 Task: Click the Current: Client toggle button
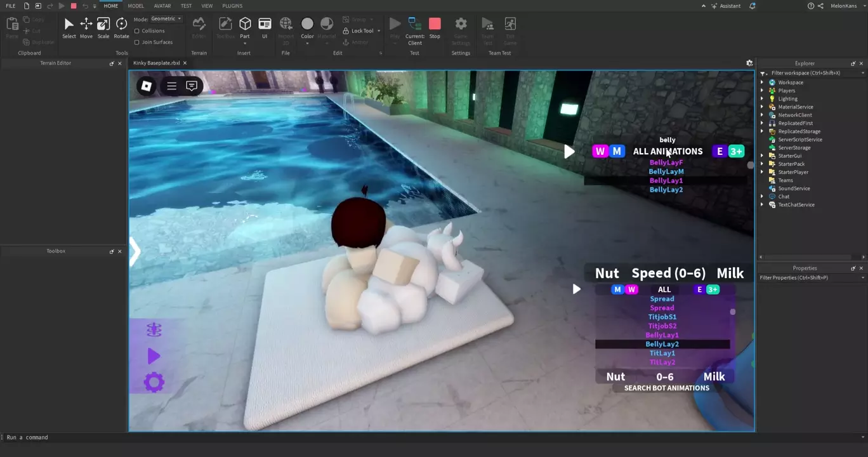coord(415,28)
